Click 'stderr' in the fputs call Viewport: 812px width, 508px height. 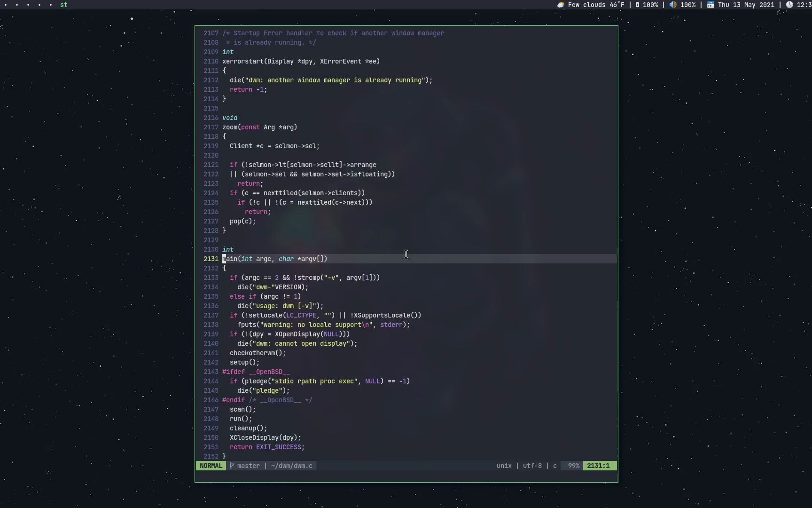point(391,325)
